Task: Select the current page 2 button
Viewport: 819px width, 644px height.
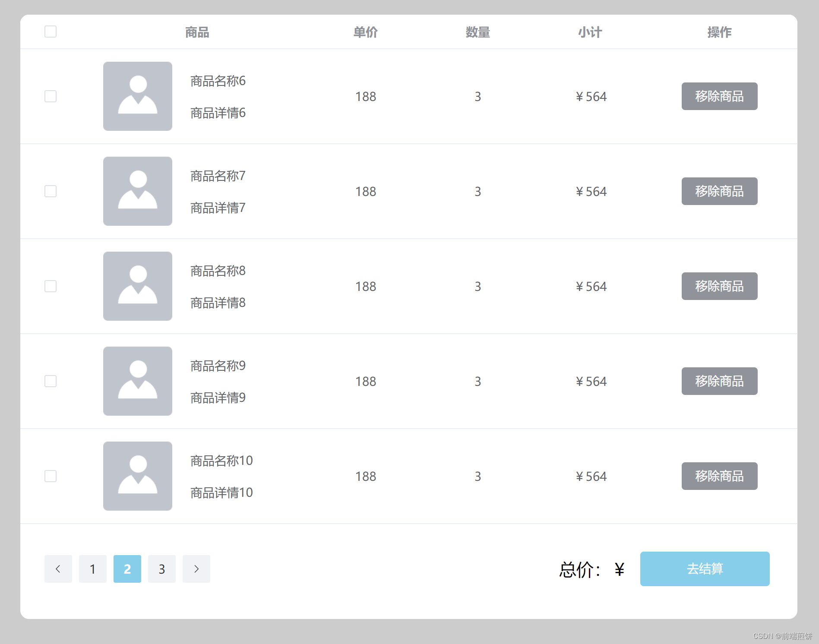Action: 127,569
